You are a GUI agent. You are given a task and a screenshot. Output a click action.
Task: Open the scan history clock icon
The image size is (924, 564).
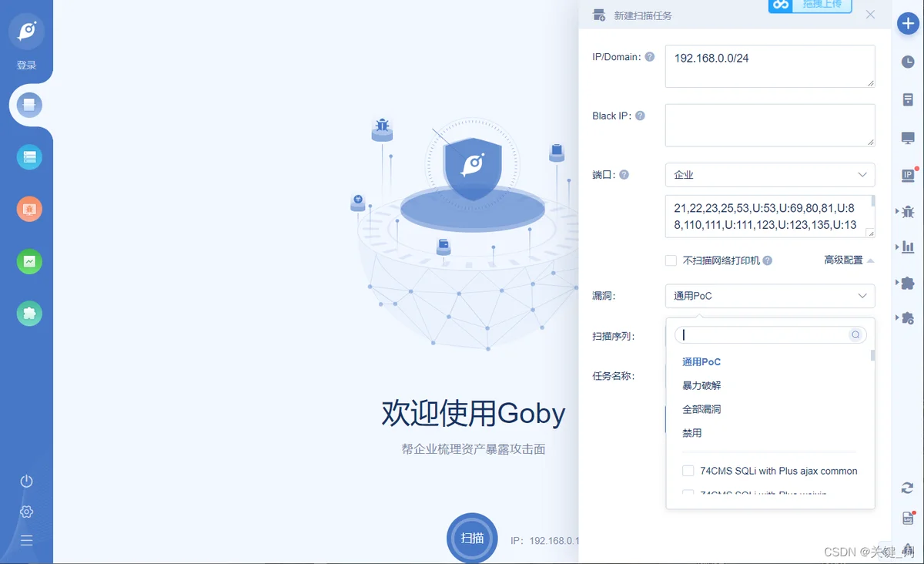coord(908,62)
